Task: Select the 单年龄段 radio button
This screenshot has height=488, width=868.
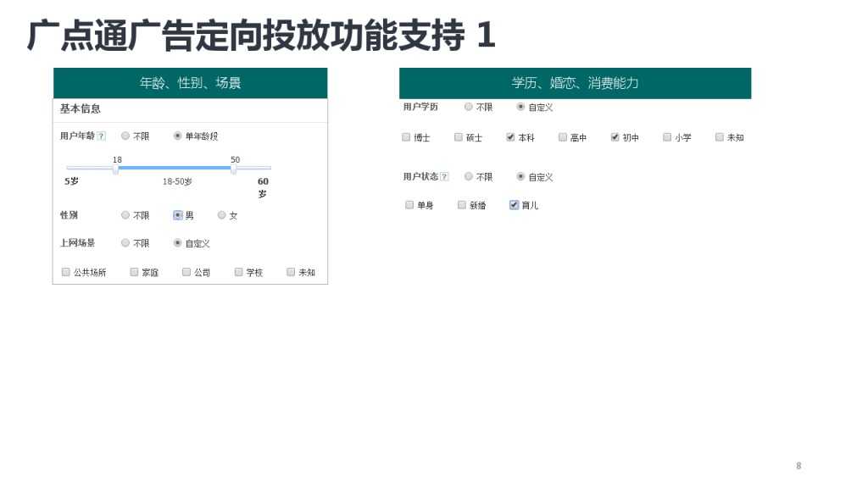Action: 176,136
